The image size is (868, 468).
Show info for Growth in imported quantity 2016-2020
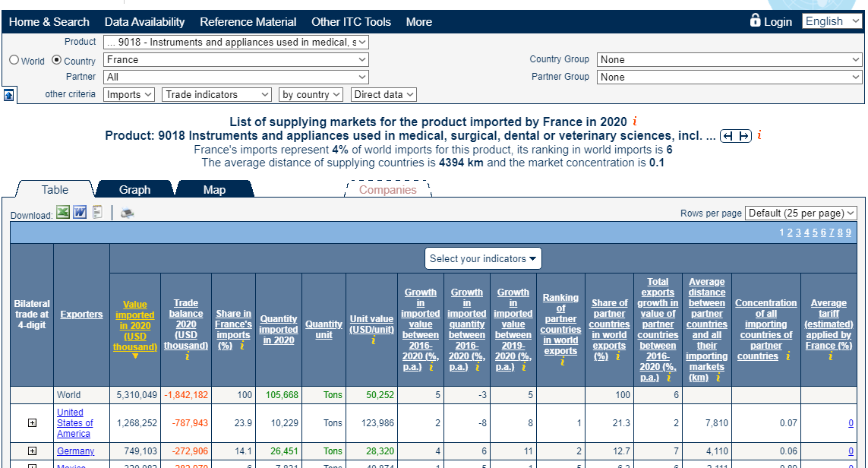477,367
